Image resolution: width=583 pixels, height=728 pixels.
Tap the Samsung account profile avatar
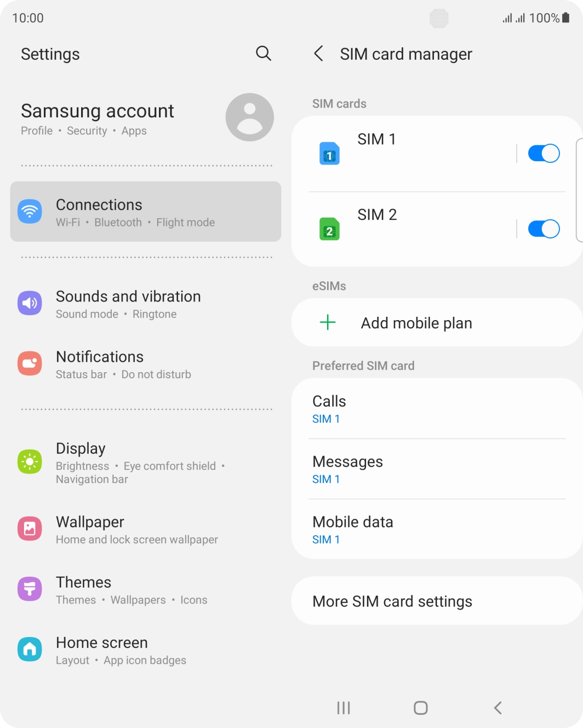click(x=250, y=117)
